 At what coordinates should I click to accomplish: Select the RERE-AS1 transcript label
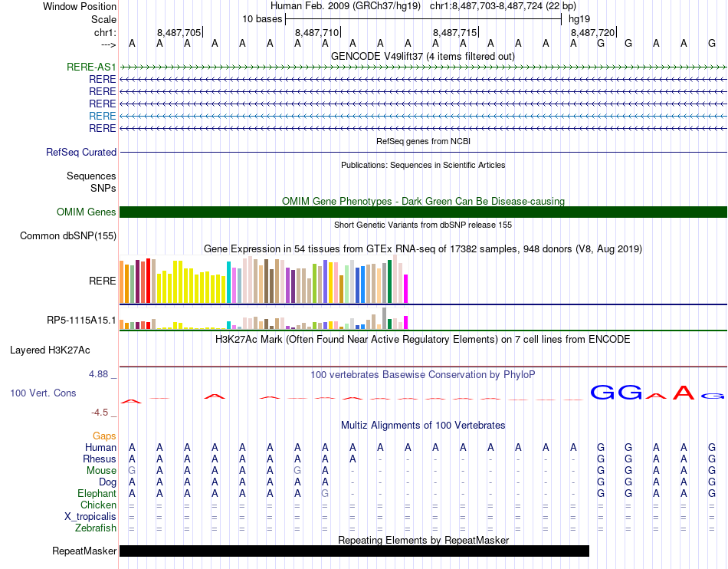point(91,67)
